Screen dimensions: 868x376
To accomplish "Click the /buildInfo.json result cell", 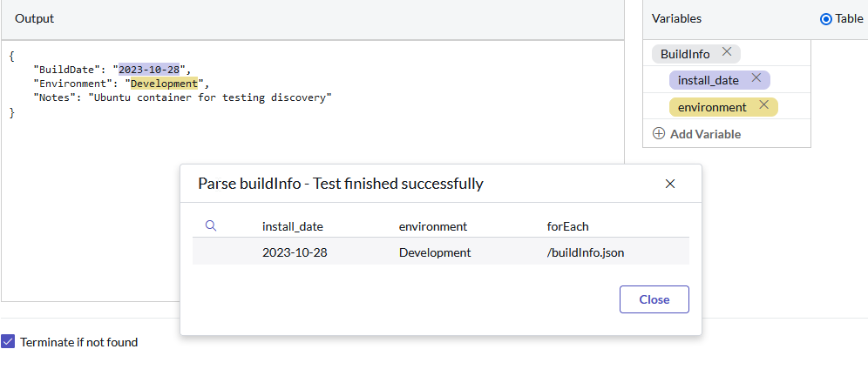I will tap(586, 252).
